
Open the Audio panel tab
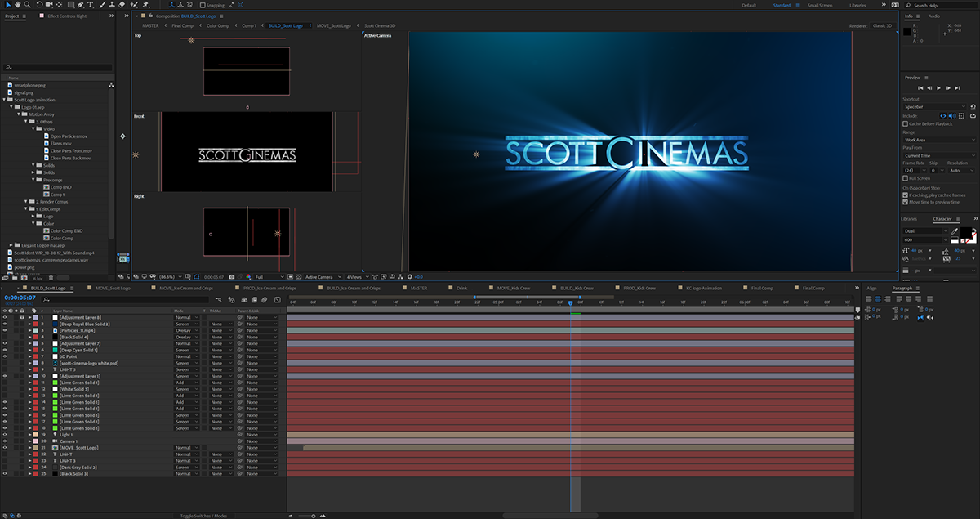pyautogui.click(x=934, y=16)
